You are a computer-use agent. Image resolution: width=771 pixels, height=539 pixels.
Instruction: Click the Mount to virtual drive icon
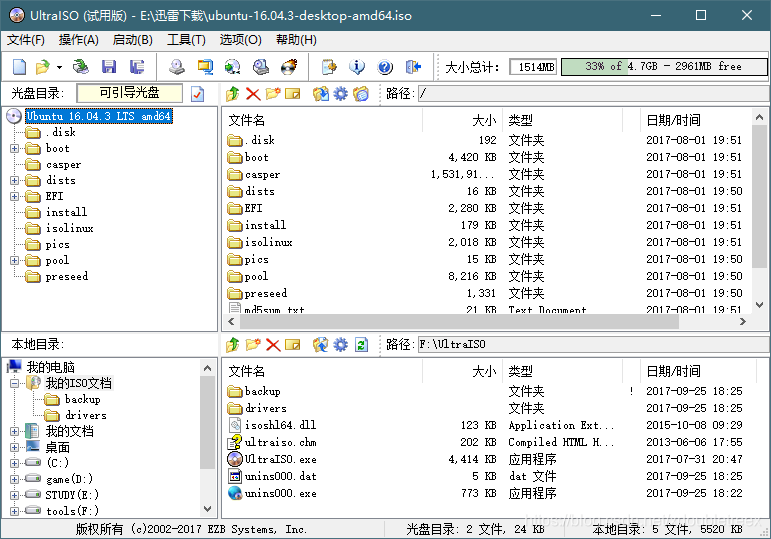coord(261,66)
